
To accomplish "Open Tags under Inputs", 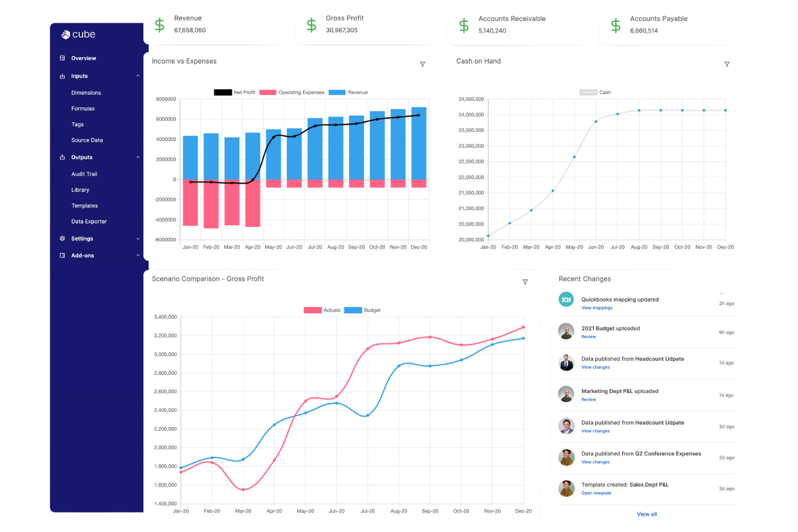I will pos(78,124).
